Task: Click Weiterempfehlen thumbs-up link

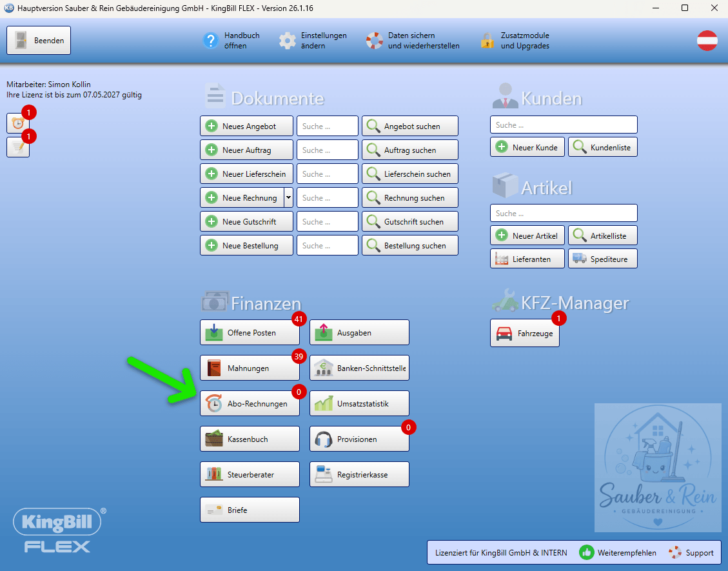Action: coord(618,552)
